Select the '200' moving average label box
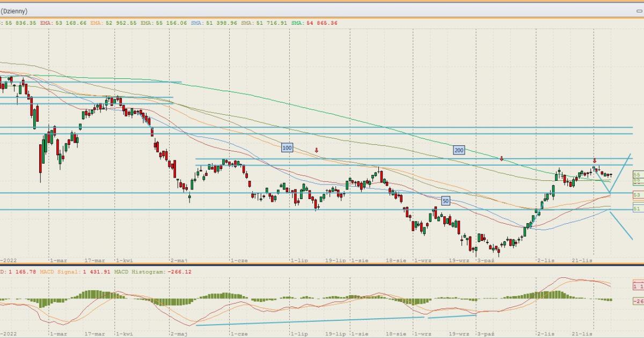The height and width of the screenshot is (338, 644). click(458, 150)
